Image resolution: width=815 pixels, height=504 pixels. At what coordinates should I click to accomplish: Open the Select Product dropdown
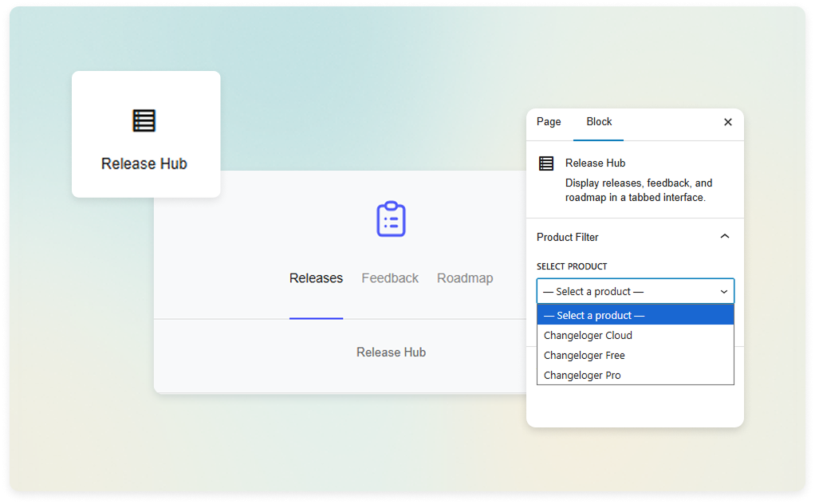pyautogui.click(x=634, y=290)
